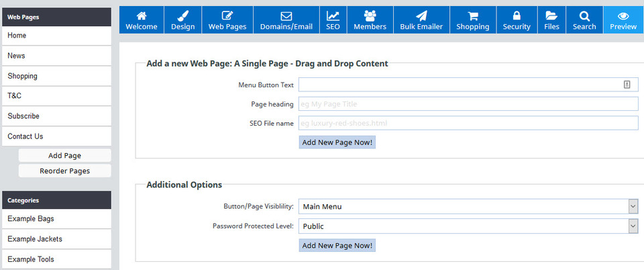Open Domains/Email envelope icon
Screen dimensions: 644x270
[286, 16]
